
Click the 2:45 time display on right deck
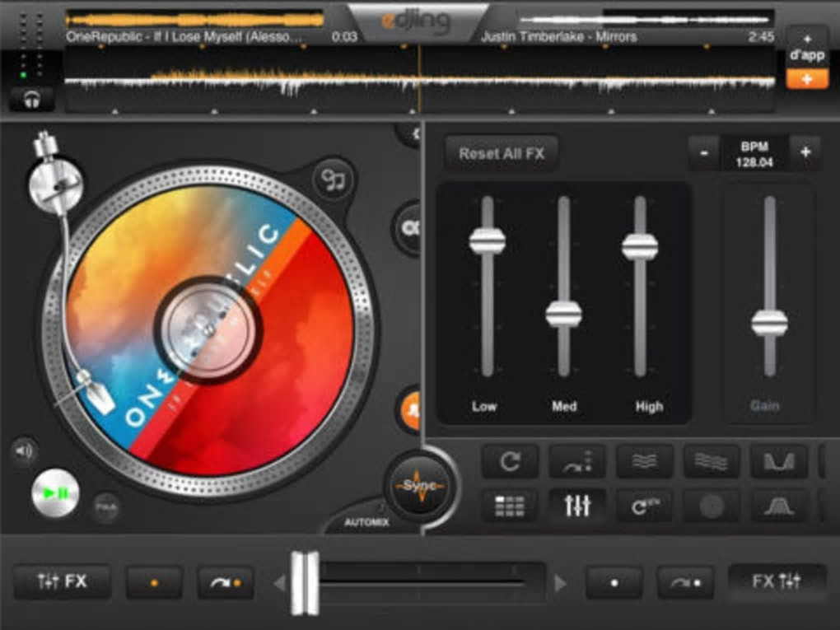tap(761, 37)
